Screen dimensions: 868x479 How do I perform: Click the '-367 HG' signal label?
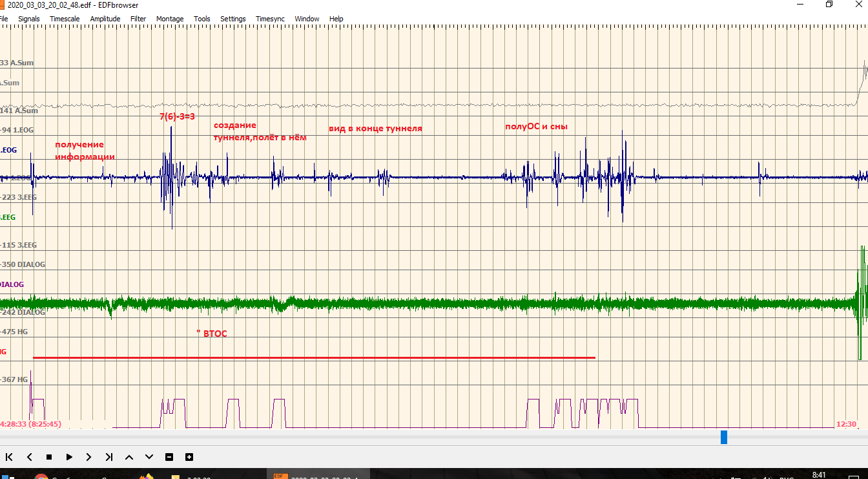(14, 379)
